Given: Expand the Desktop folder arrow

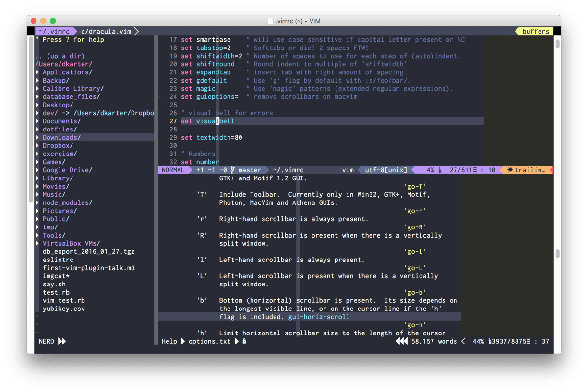Looking at the screenshot, I should pyautogui.click(x=38, y=105).
